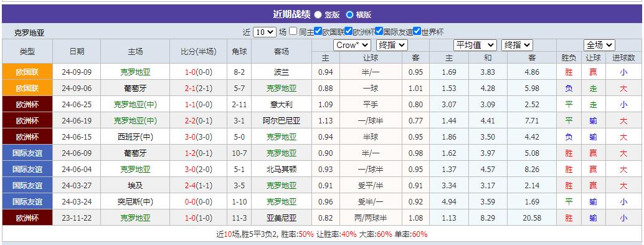The width and height of the screenshot is (644, 245).
Task: Click home team 葡萄牙 in the 24-09-06 row
Action: [x=135, y=89]
